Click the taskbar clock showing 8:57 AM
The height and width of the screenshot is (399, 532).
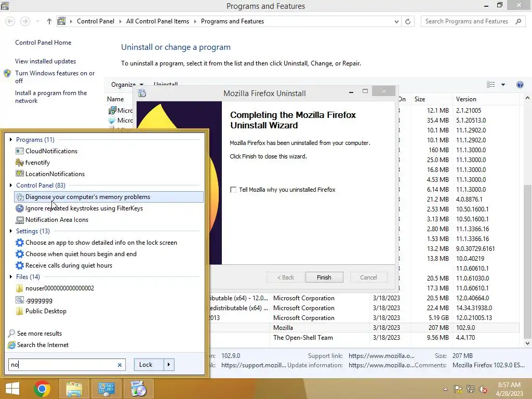pos(509,389)
